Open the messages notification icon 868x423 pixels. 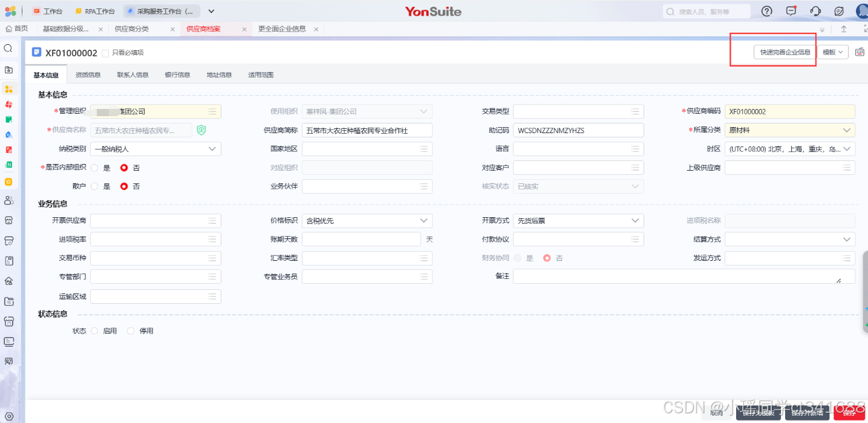(791, 11)
